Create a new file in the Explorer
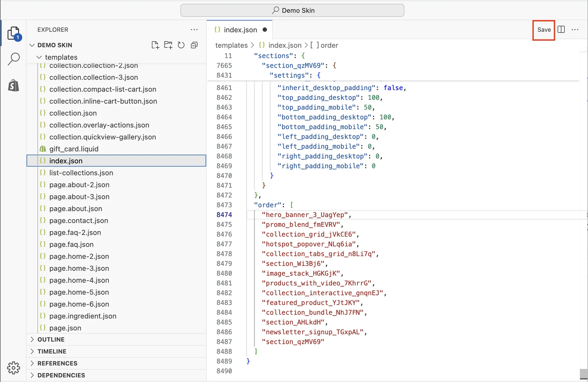 pos(155,45)
